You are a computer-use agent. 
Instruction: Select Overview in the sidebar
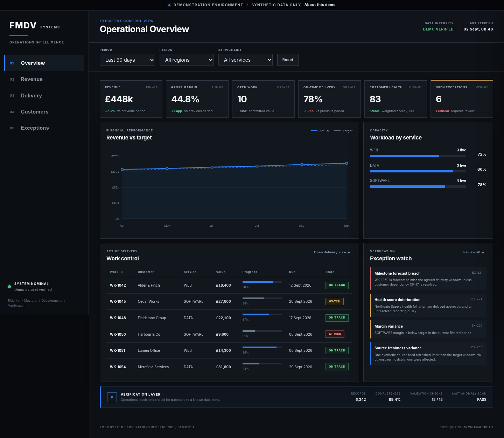click(44, 63)
